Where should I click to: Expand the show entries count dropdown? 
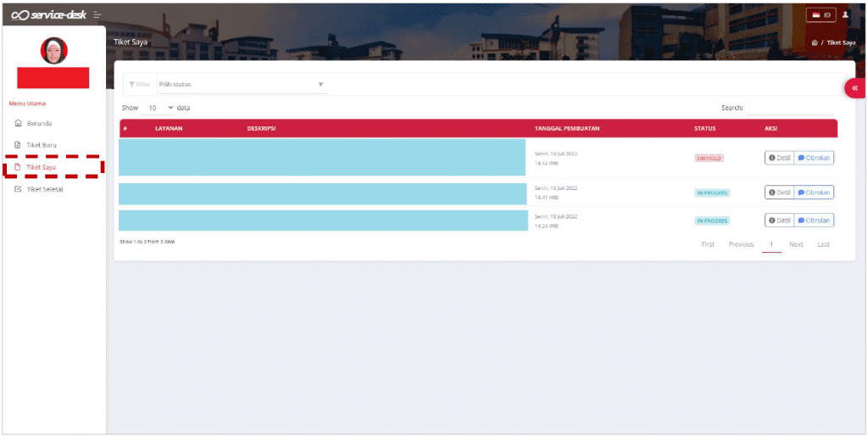[159, 109]
